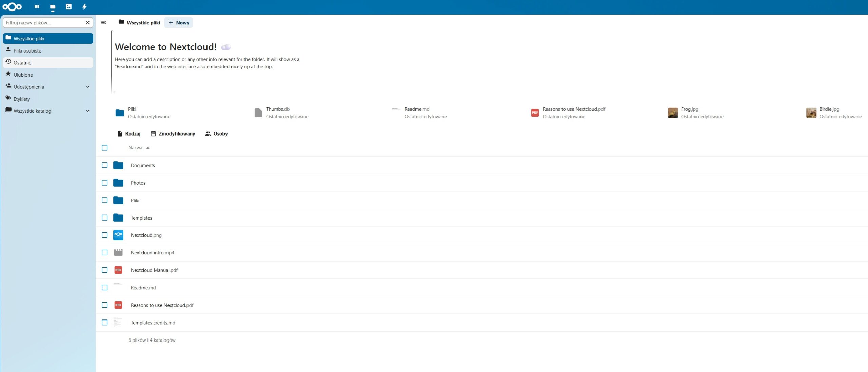This screenshot has height=372, width=868.
Task: Open the Zmodyfikowany date filter dropdown
Action: pyautogui.click(x=173, y=134)
